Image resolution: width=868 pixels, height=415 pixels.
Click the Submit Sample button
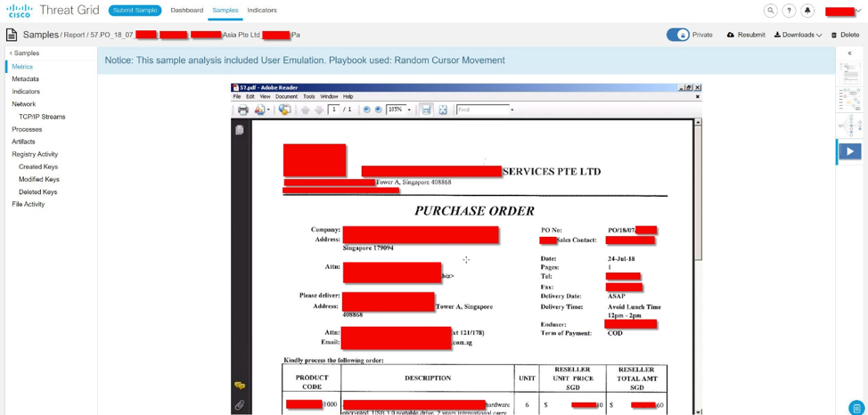(135, 11)
